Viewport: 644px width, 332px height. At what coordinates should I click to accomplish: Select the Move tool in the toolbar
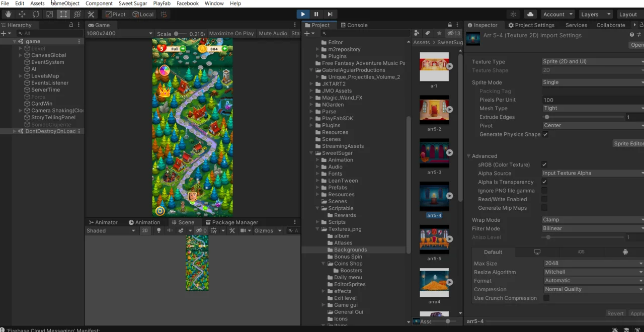pos(22,15)
